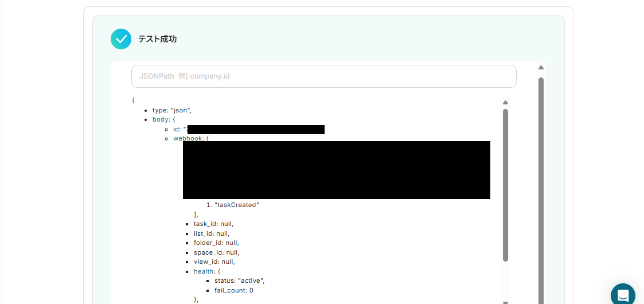The image size is (644, 304).
Task: Click the inner JSON scrollbar thumb
Action: [506, 185]
